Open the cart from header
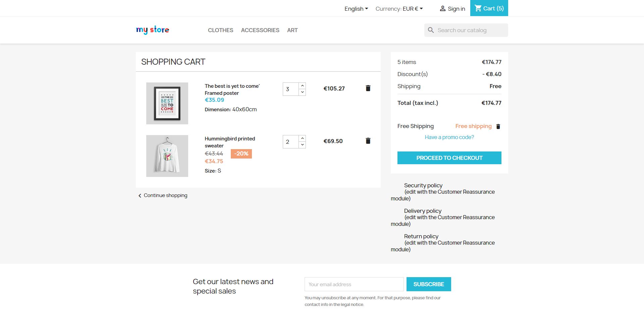This screenshot has width=644, height=314. click(x=489, y=8)
